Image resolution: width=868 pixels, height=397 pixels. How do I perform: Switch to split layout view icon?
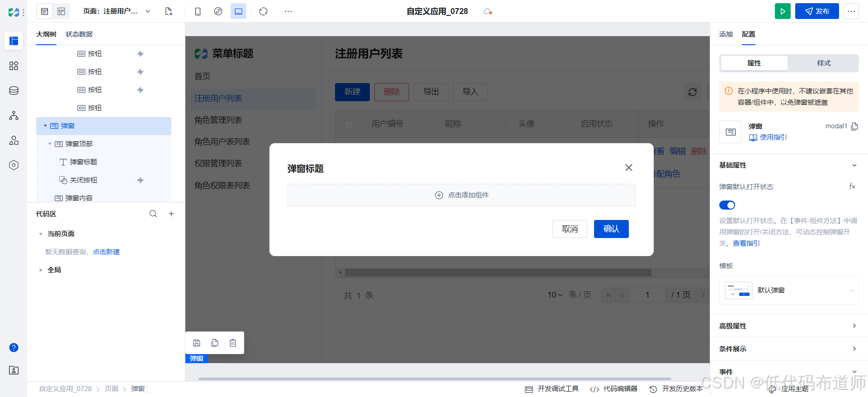point(61,11)
